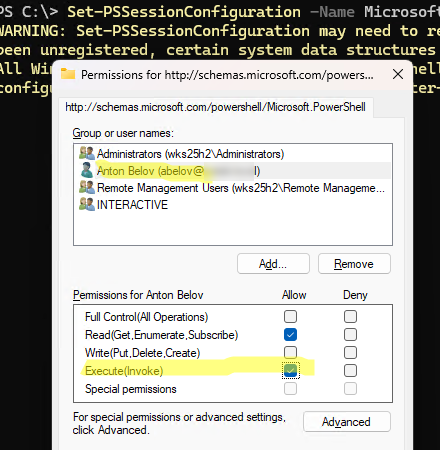Open Advanced permission settings
The height and width of the screenshot is (450, 440).
[x=347, y=422]
